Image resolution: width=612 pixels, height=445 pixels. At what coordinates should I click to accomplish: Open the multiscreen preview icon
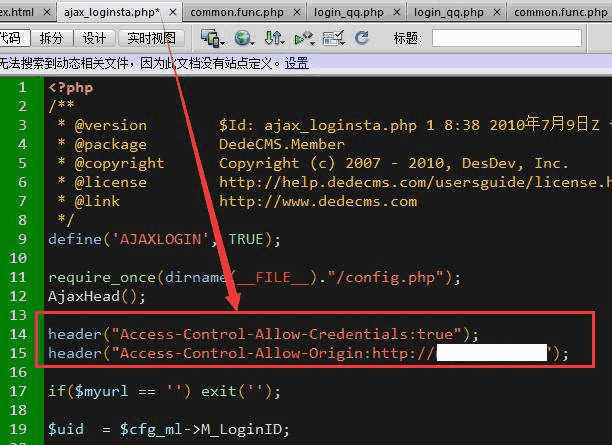tap(209, 38)
